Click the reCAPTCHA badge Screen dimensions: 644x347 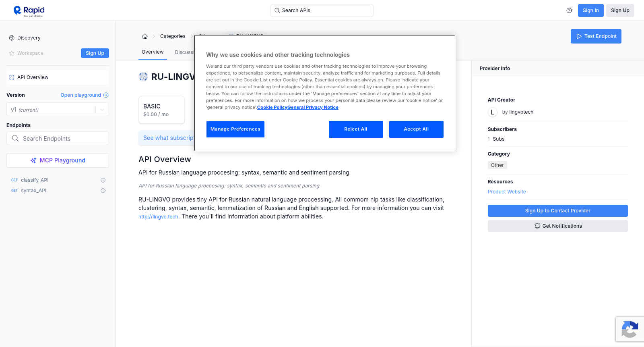point(630,329)
